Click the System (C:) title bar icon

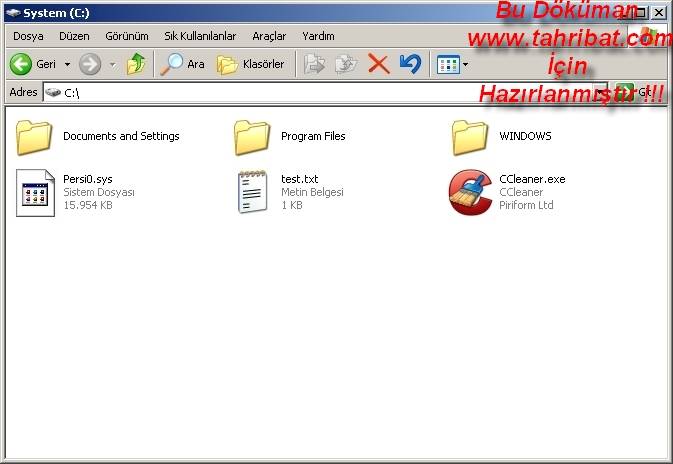(13, 13)
